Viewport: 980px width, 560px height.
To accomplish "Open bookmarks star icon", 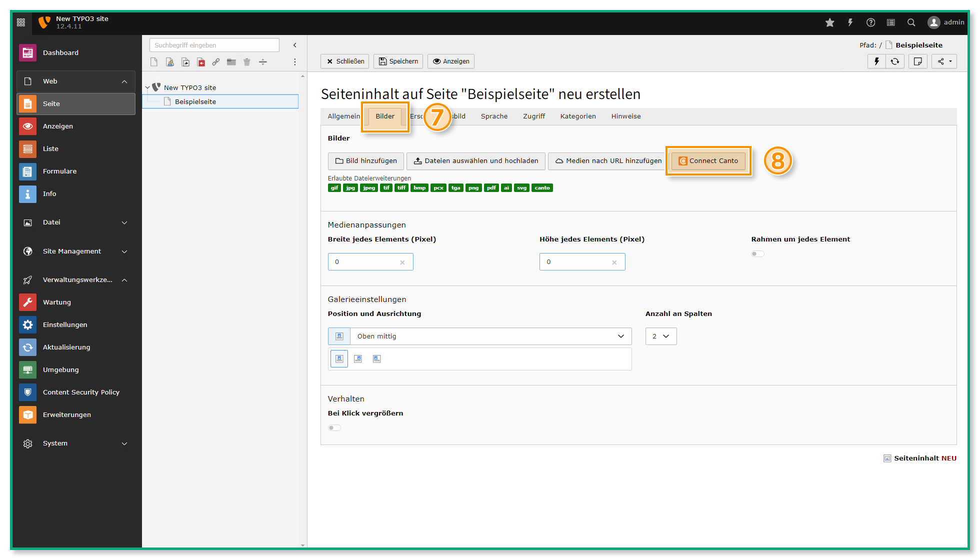I will pos(829,22).
